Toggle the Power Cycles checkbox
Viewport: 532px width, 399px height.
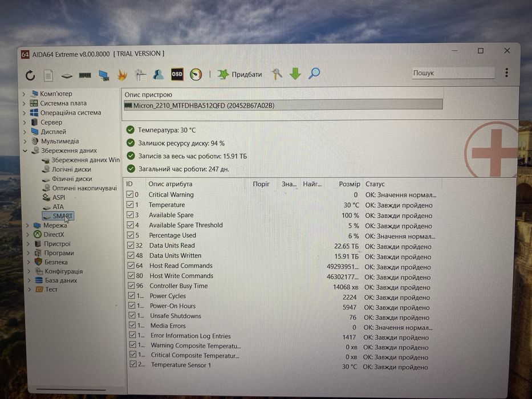click(x=132, y=296)
